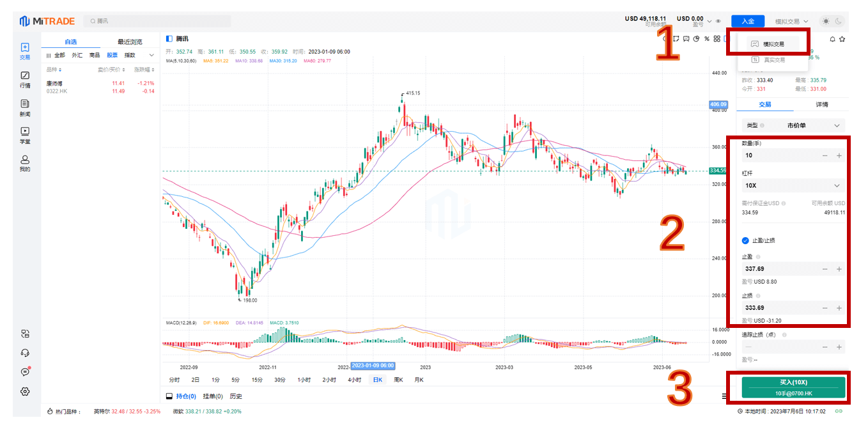This screenshot has width=868, height=427.
Task: Expand the 模拟交易 account dropdown in header
Action: point(792,21)
